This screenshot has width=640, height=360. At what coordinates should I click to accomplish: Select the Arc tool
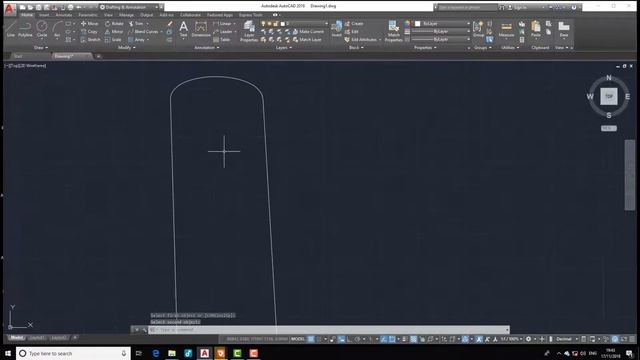[x=57, y=29]
